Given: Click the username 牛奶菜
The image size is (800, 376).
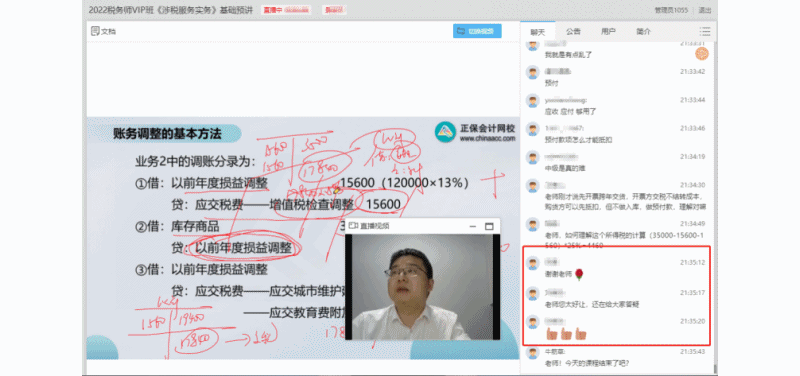Looking at the screenshot, I should pos(555,352).
